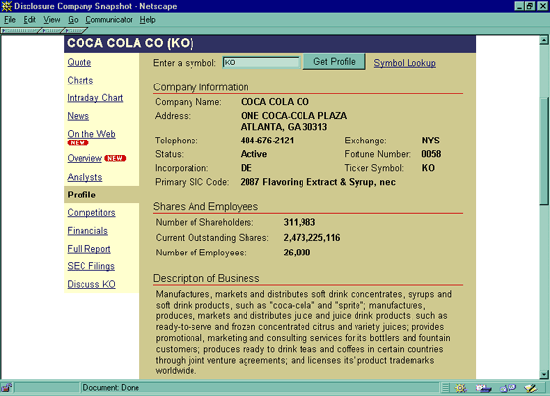Open the Discuss KO link
550x396 pixels.
pos(91,284)
